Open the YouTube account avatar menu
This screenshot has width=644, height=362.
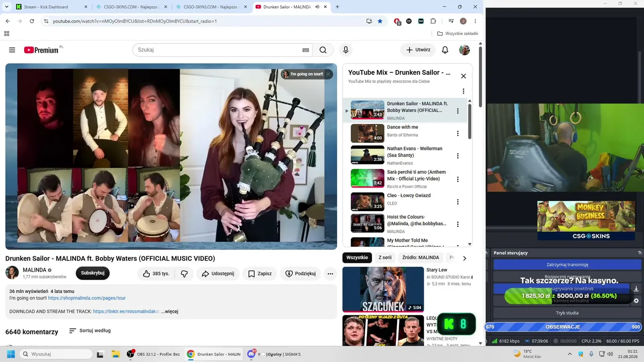[x=464, y=50]
